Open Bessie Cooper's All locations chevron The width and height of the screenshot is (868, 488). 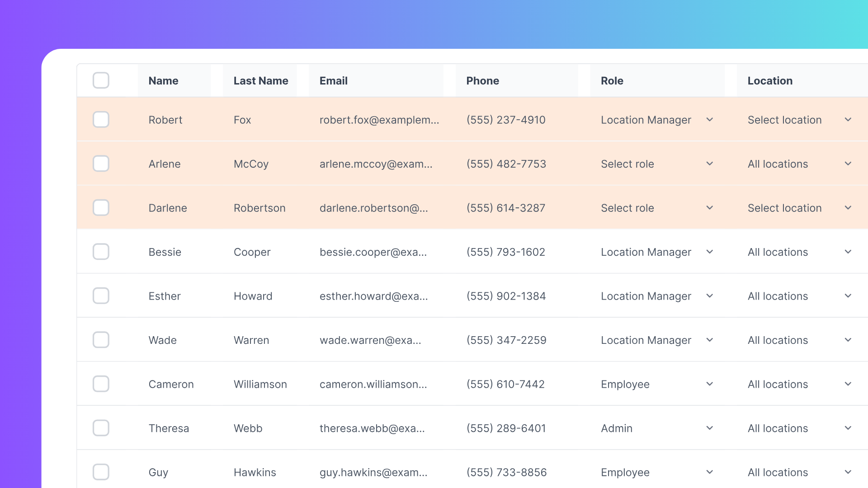848,252
